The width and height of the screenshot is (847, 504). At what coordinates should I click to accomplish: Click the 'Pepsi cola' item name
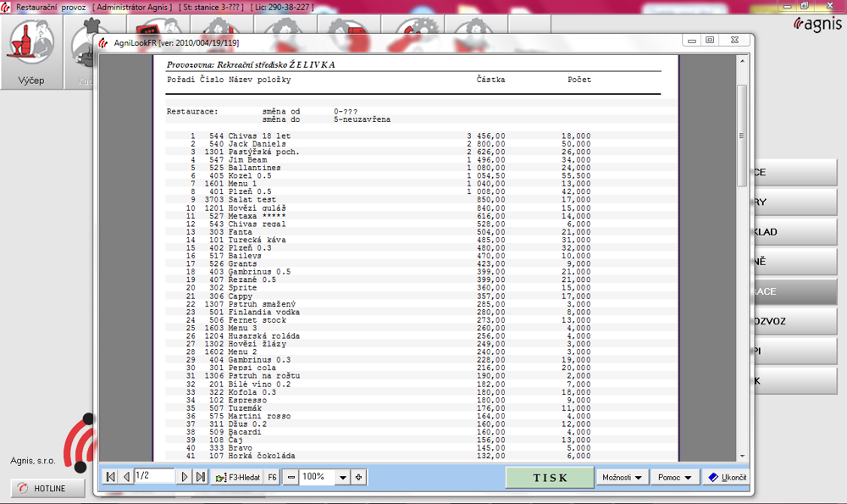tap(252, 368)
